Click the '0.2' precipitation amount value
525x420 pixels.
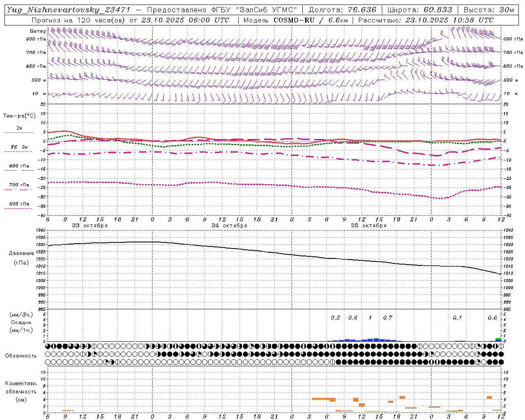(x=336, y=318)
